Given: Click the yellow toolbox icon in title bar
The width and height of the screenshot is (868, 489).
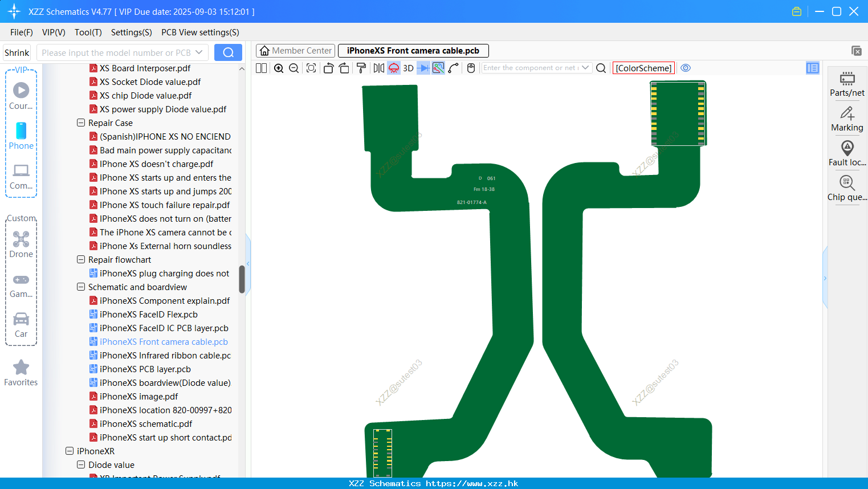Looking at the screenshot, I should [x=797, y=11].
